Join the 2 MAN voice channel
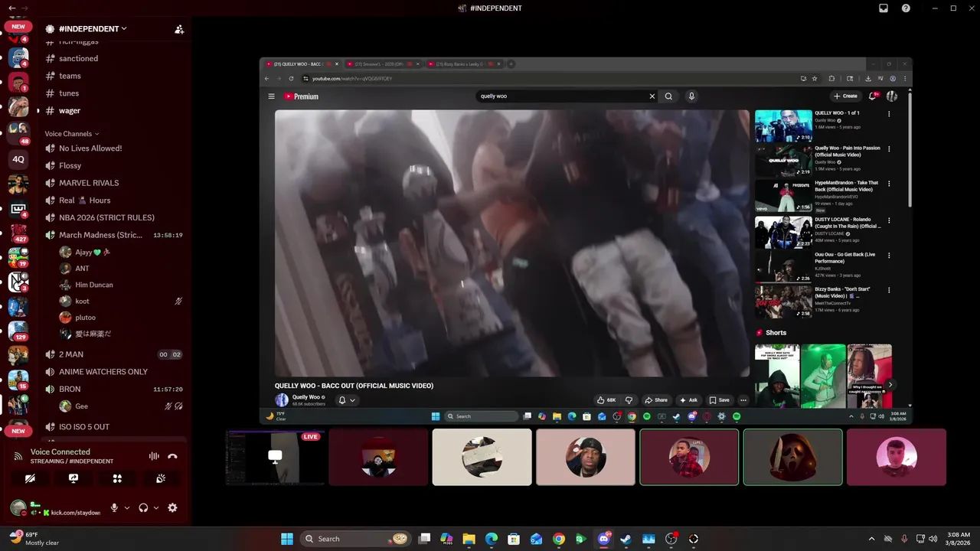The height and width of the screenshot is (551, 980). coord(71,354)
